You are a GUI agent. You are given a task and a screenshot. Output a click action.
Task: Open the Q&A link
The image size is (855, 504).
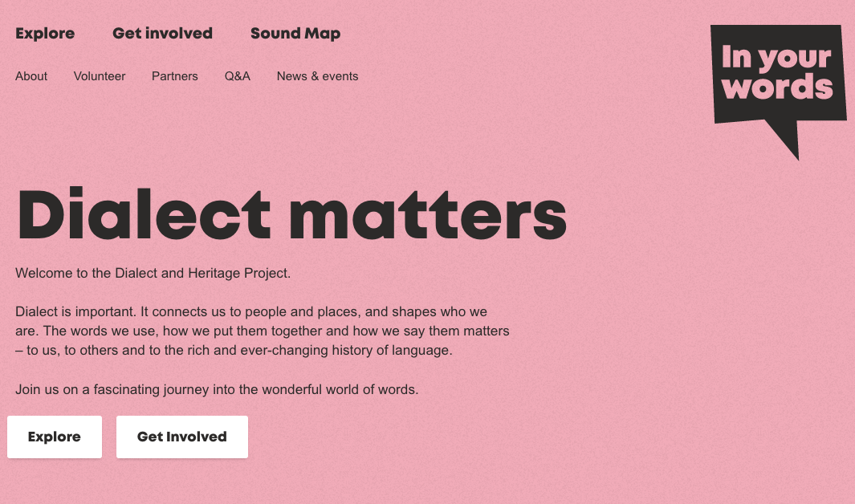click(238, 76)
